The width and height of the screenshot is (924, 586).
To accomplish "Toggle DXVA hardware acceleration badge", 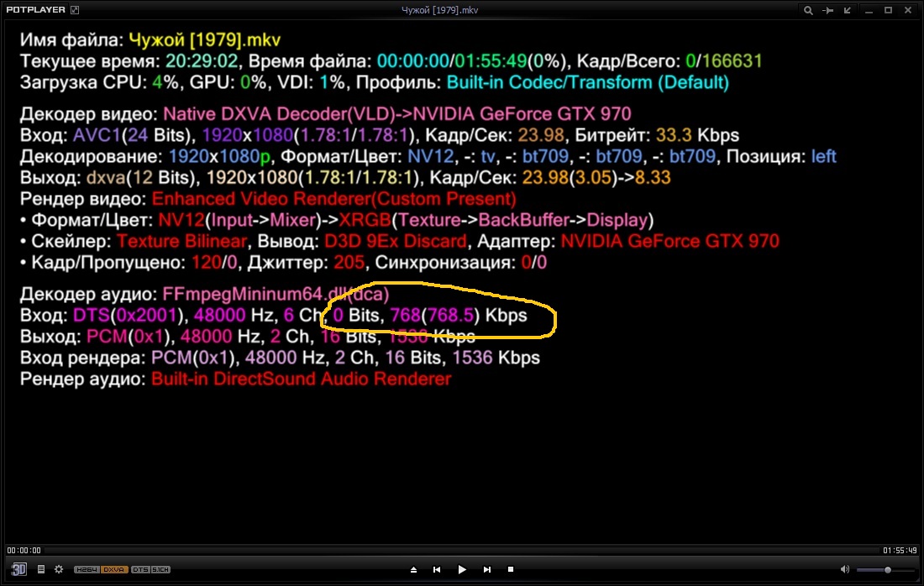I will tap(114, 569).
